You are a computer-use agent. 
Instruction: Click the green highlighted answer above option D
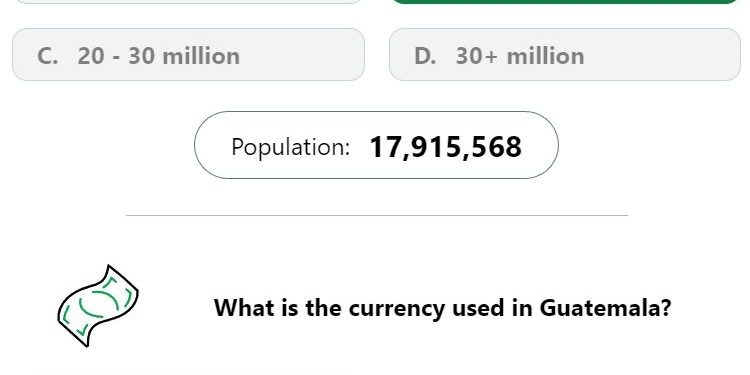tap(565, 1)
